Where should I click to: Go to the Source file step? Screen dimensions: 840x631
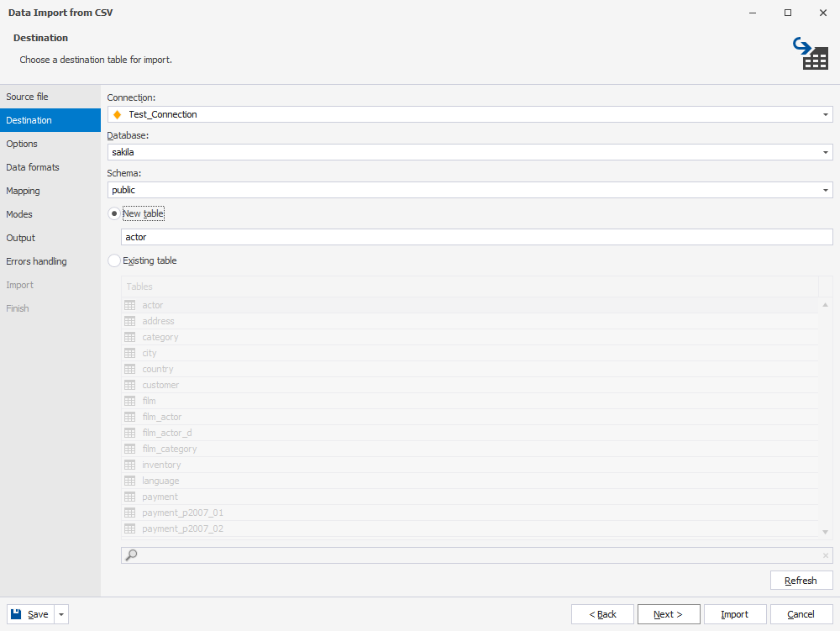coord(50,97)
